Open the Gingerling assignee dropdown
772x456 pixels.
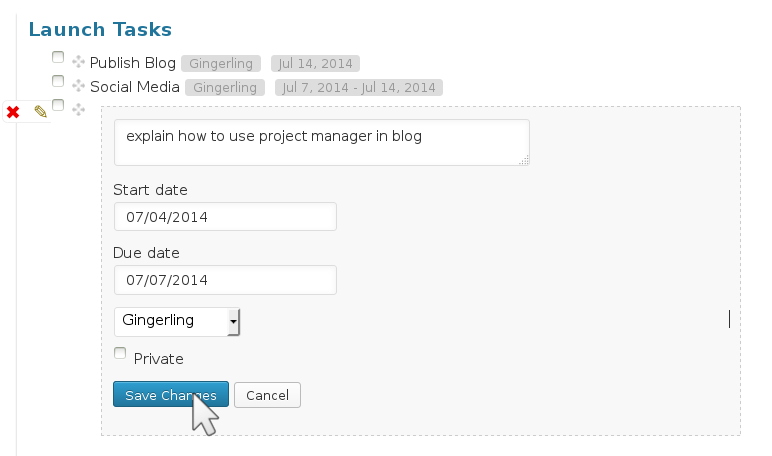(x=177, y=321)
